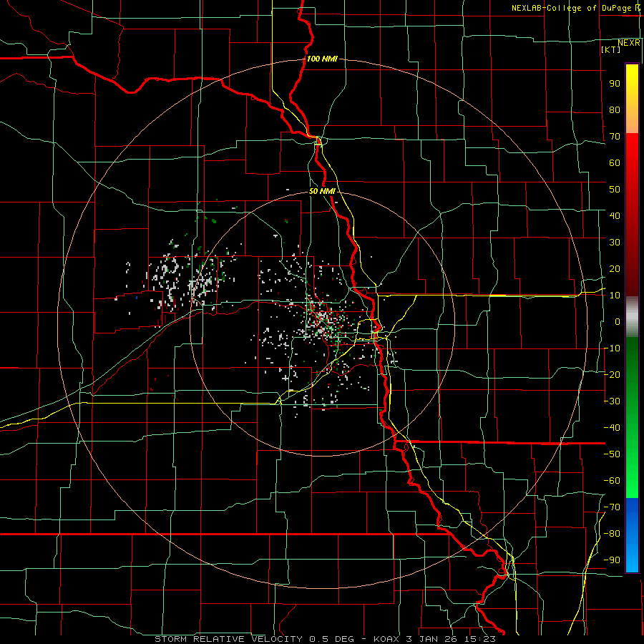
Task: Click the -80 knot scale label
Action: pos(612,534)
